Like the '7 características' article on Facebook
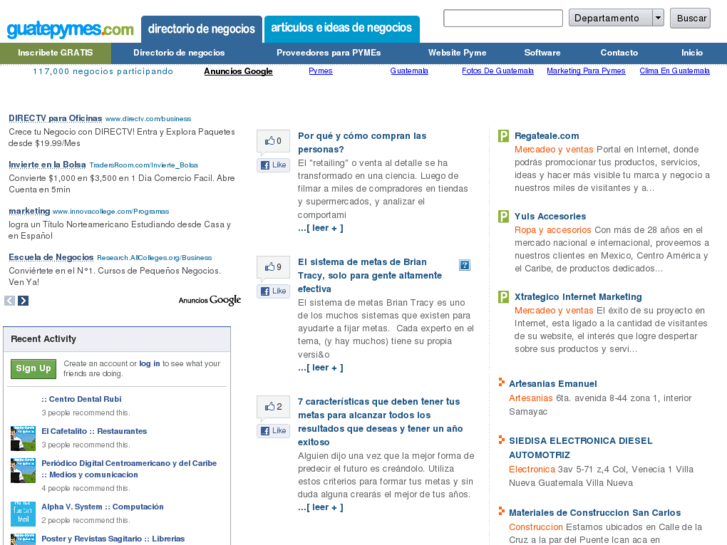 point(273,431)
